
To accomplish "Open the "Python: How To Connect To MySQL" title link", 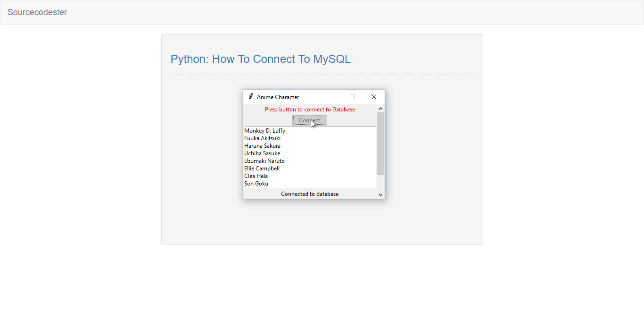I will click(260, 59).
